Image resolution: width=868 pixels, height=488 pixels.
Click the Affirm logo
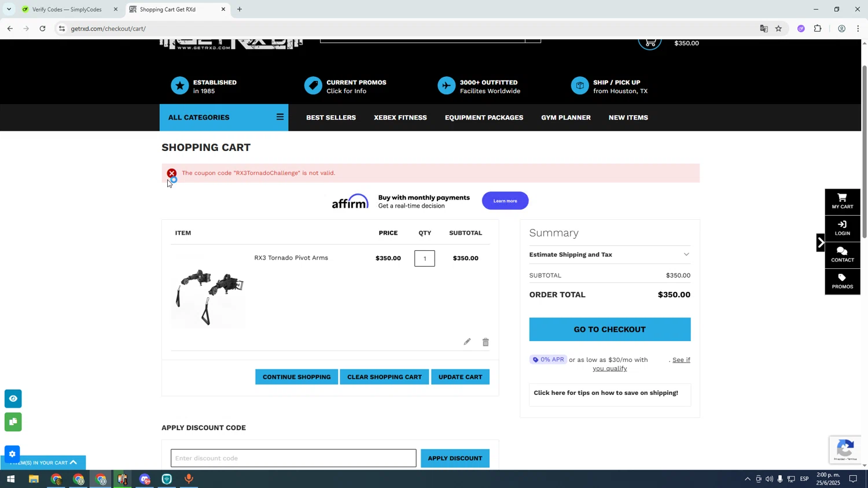tap(350, 201)
